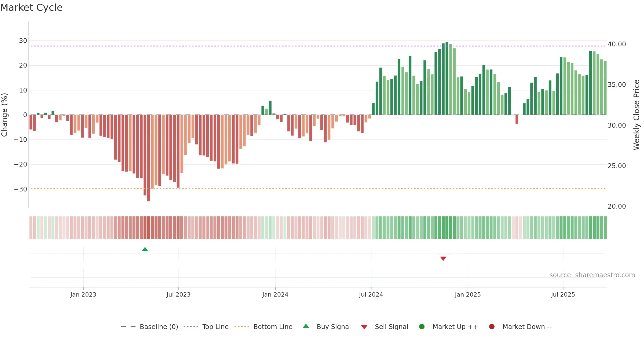Click the purple dotted Top Line swatch in legend
Screen dimensions: 644x362
[191, 327]
